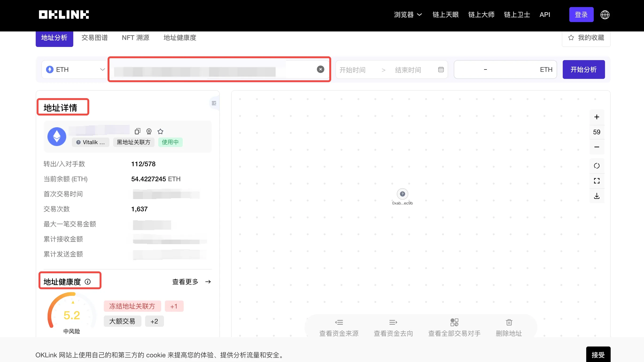The width and height of the screenshot is (644, 362).
Task: Clear the address input with the X button
Action: tap(320, 69)
